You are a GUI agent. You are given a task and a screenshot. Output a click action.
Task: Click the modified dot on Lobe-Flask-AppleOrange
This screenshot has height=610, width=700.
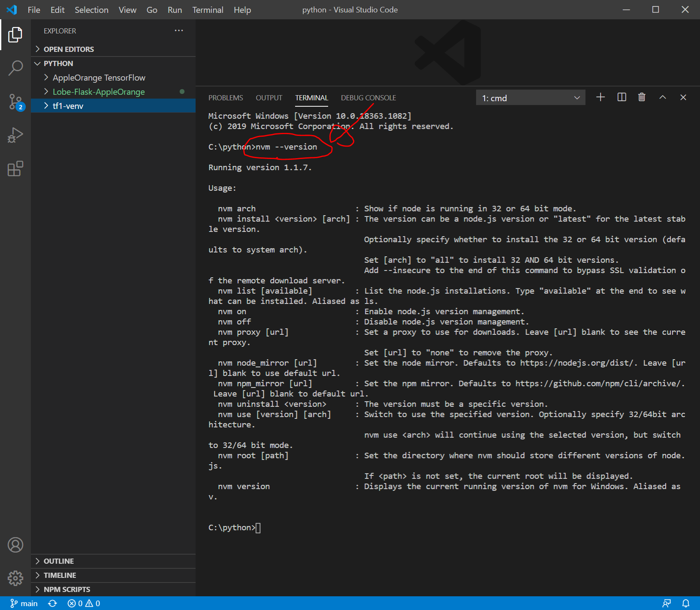(x=182, y=92)
